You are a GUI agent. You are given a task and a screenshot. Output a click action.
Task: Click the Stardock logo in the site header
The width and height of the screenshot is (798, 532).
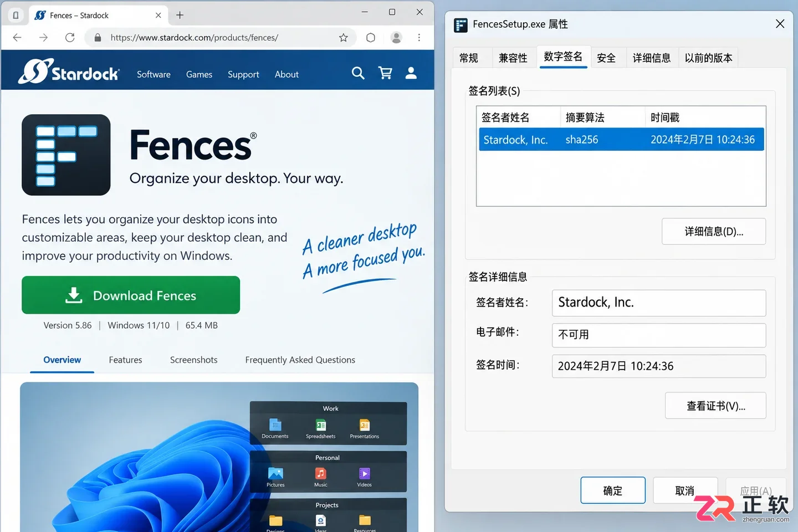[x=69, y=71]
